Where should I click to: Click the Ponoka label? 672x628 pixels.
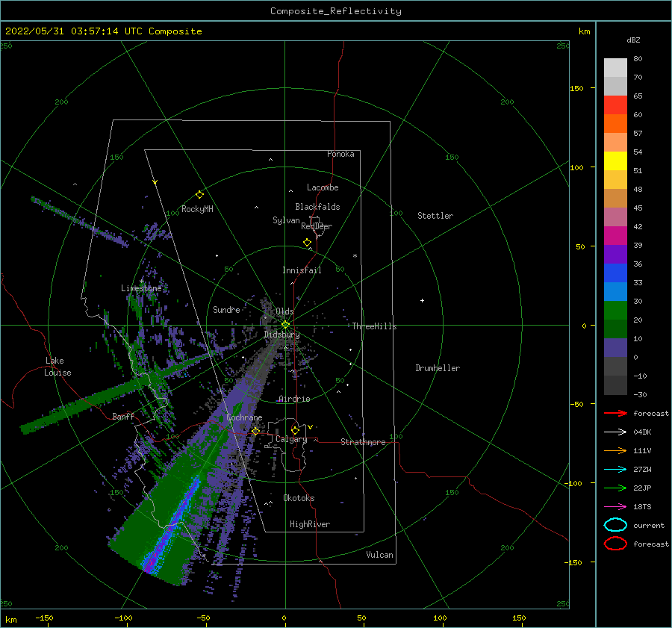(x=340, y=154)
